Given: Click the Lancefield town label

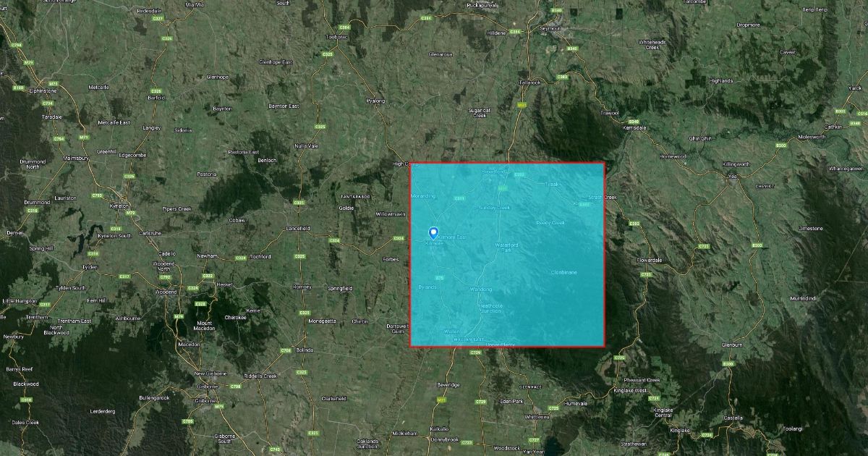Looking at the screenshot, I should click(x=297, y=228).
